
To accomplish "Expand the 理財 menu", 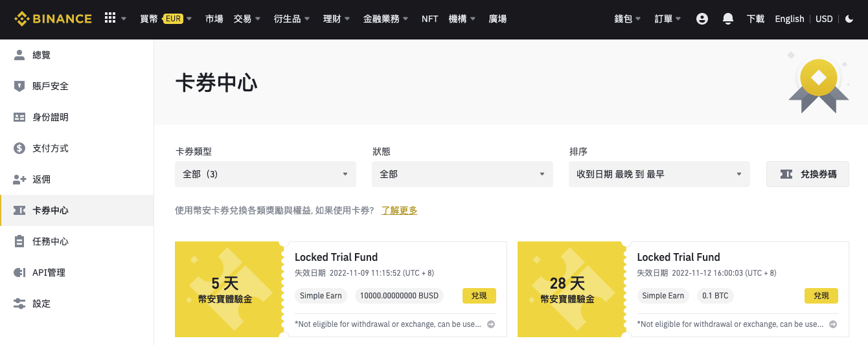I will pyautogui.click(x=337, y=19).
